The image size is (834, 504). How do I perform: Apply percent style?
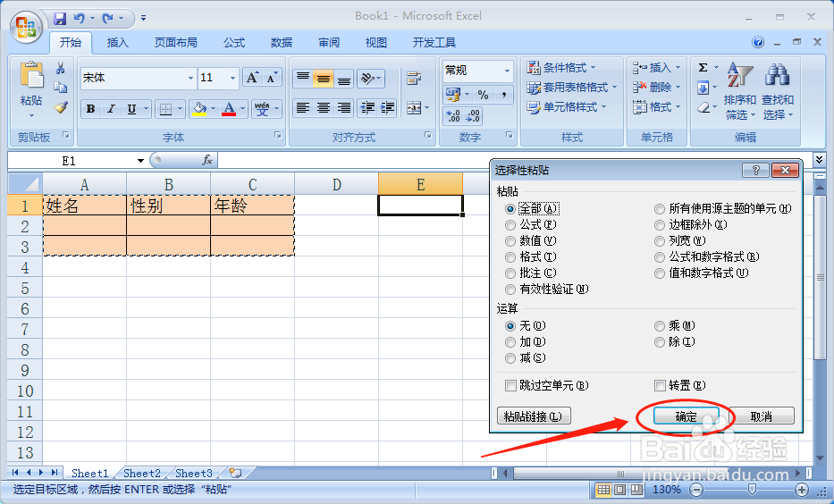click(483, 95)
